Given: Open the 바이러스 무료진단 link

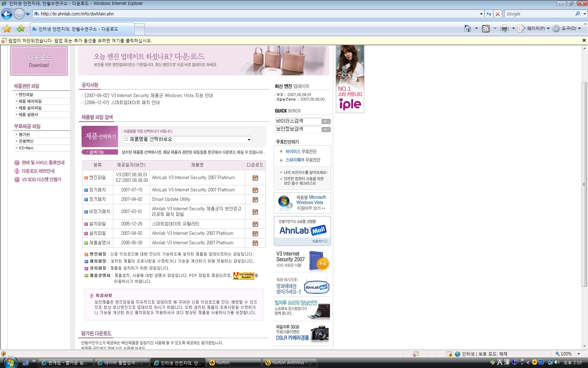Looking at the screenshot, I should pos(301,151).
